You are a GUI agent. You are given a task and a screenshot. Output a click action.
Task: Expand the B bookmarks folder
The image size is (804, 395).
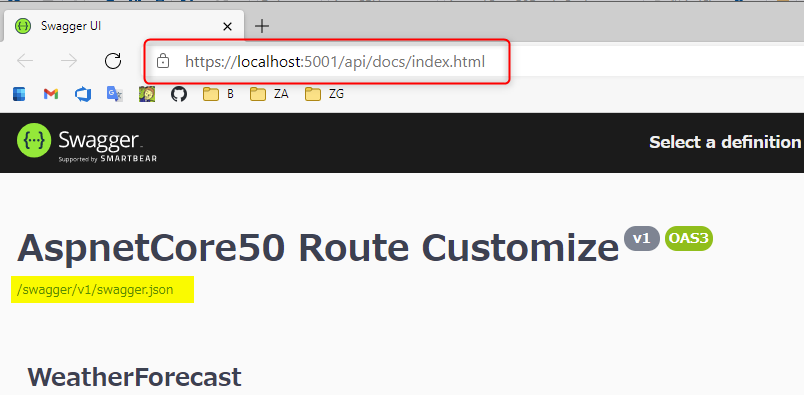(218, 94)
